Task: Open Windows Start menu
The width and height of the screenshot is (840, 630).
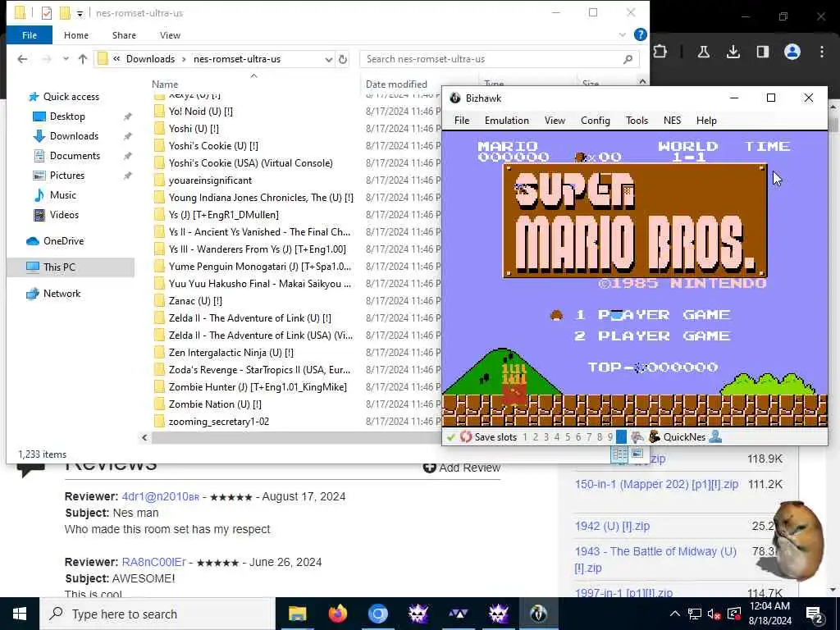Action: tap(20, 614)
